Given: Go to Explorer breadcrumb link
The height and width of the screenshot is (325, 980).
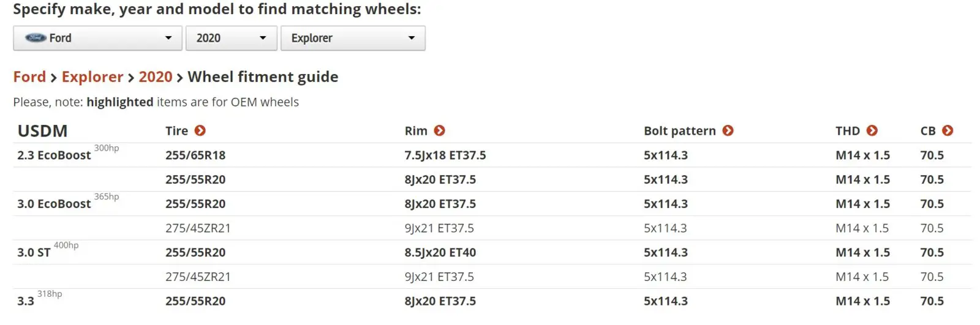Looking at the screenshot, I should [92, 77].
